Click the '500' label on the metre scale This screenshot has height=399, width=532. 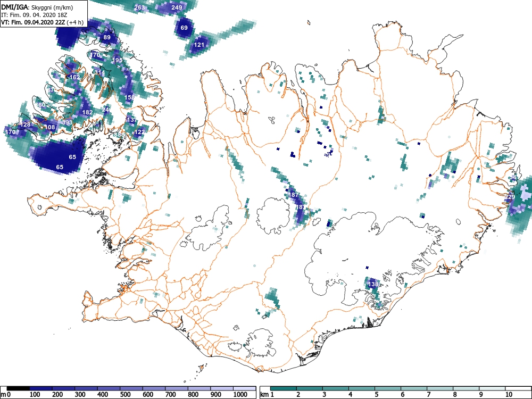[125, 395]
